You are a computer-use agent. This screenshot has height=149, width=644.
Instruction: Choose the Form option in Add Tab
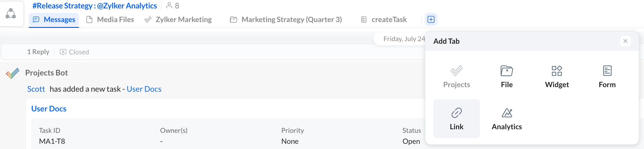pos(607,77)
